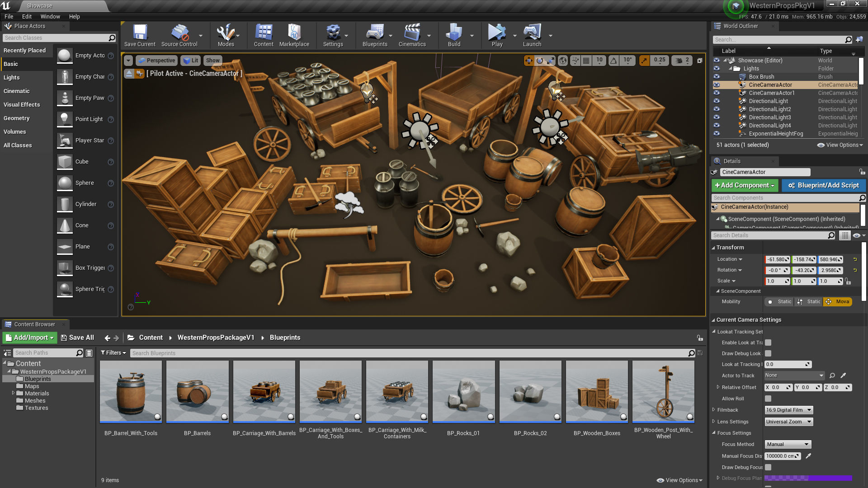Enable Look at Tracking checkbox
This screenshot has width=868, height=488.
click(768, 343)
